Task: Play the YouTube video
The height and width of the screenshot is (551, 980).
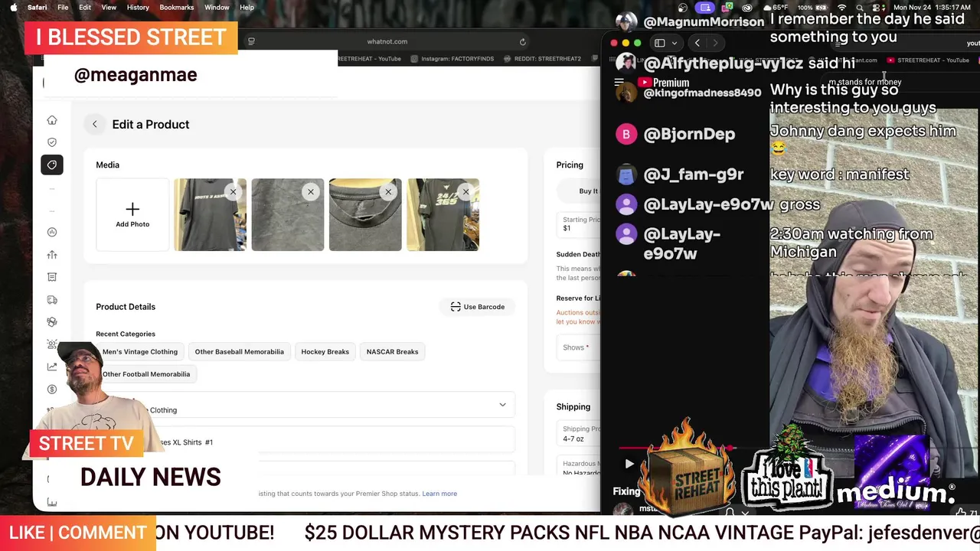Action: click(629, 464)
